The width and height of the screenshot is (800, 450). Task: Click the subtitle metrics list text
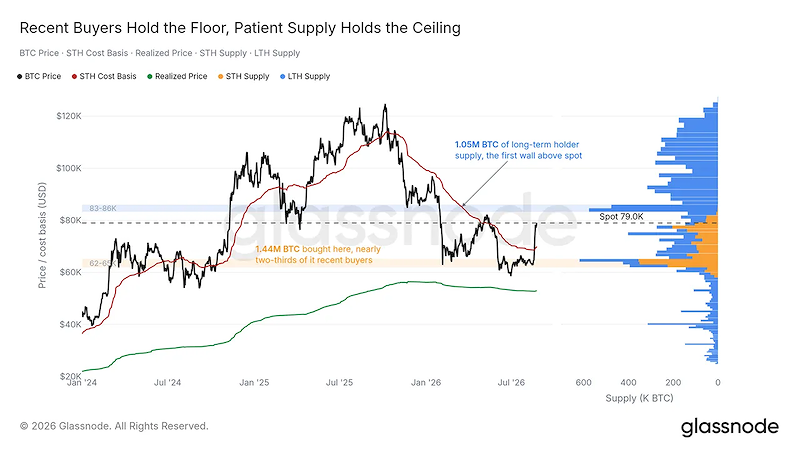160,53
